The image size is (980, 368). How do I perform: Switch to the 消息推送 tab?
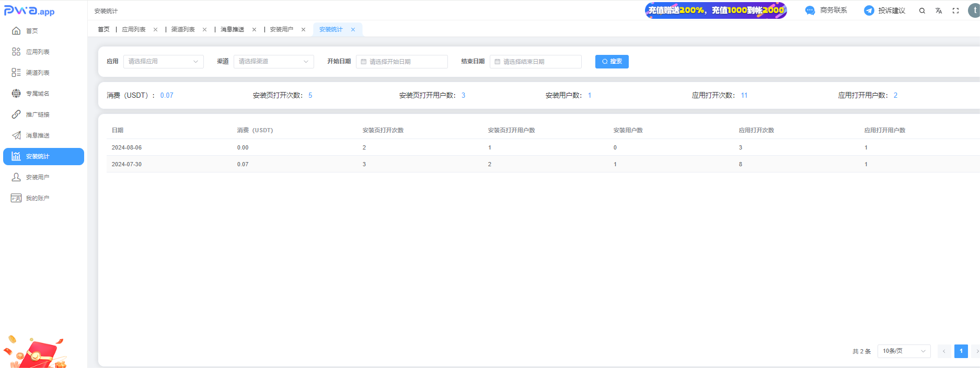[x=232, y=30]
